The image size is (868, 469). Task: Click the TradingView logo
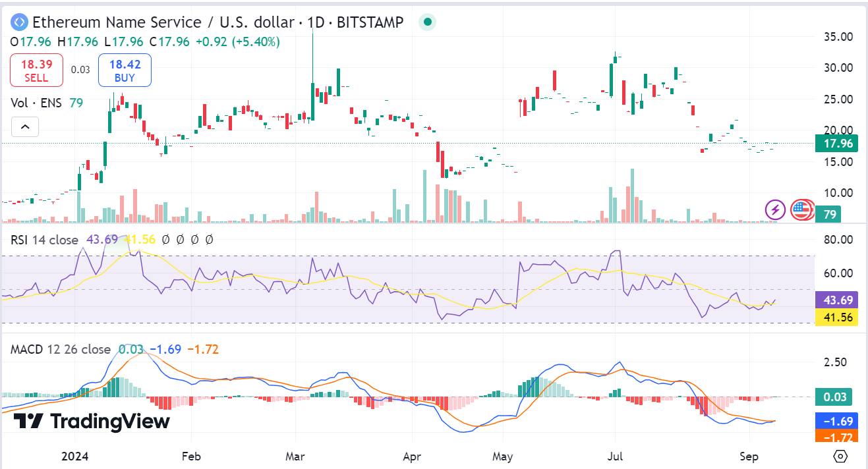pyautogui.click(x=92, y=422)
